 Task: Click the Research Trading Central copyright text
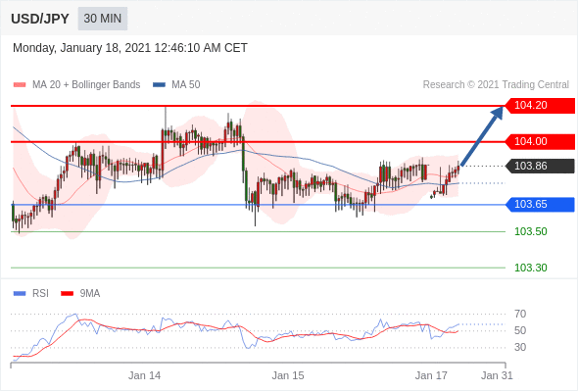click(x=496, y=85)
